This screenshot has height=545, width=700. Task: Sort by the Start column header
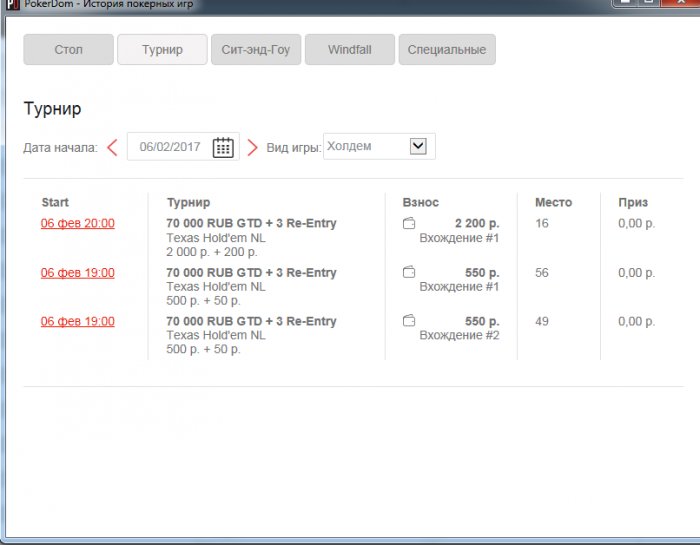tap(55, 202)
